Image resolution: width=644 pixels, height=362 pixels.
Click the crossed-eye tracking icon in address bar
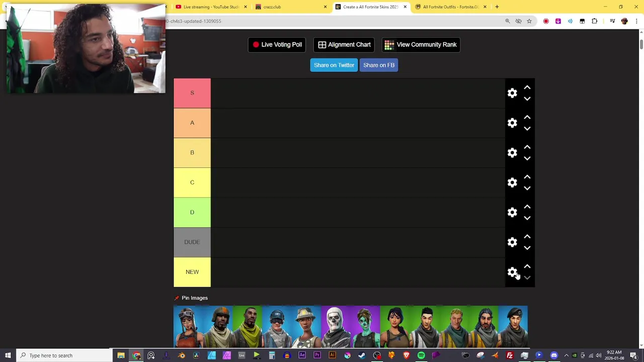pyautogui.click(x=518, y=21)
